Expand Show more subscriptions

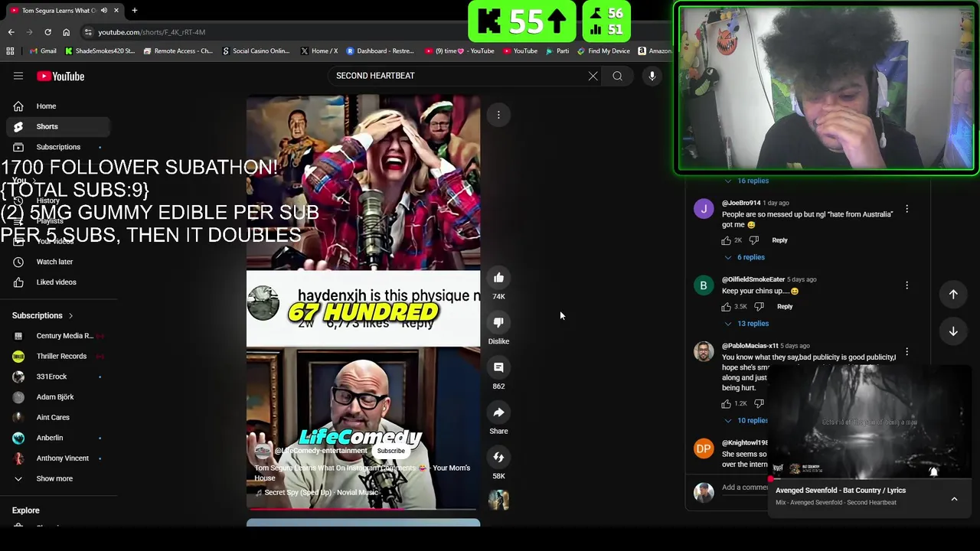coord(54,478)
